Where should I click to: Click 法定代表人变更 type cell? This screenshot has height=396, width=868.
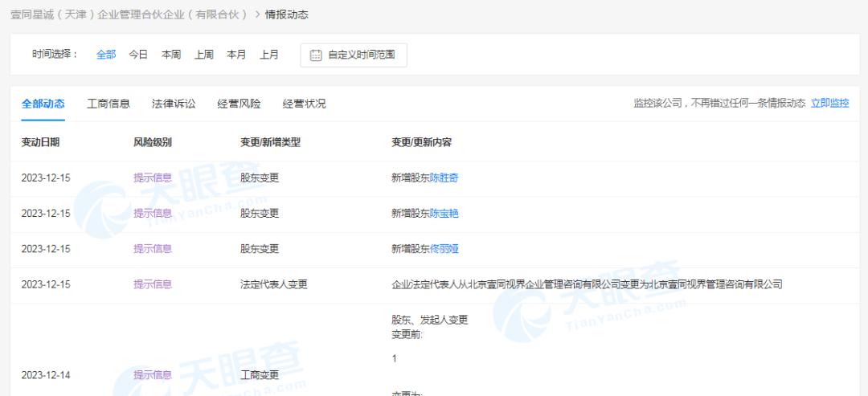point(274,284)
